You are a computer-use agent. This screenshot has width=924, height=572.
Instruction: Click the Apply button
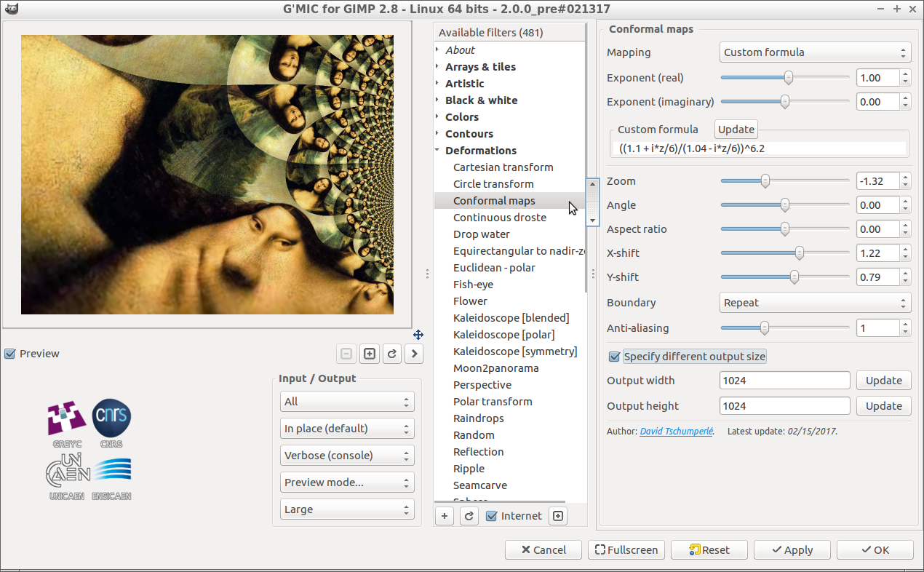pyautogui.click(x=792, y=550)
